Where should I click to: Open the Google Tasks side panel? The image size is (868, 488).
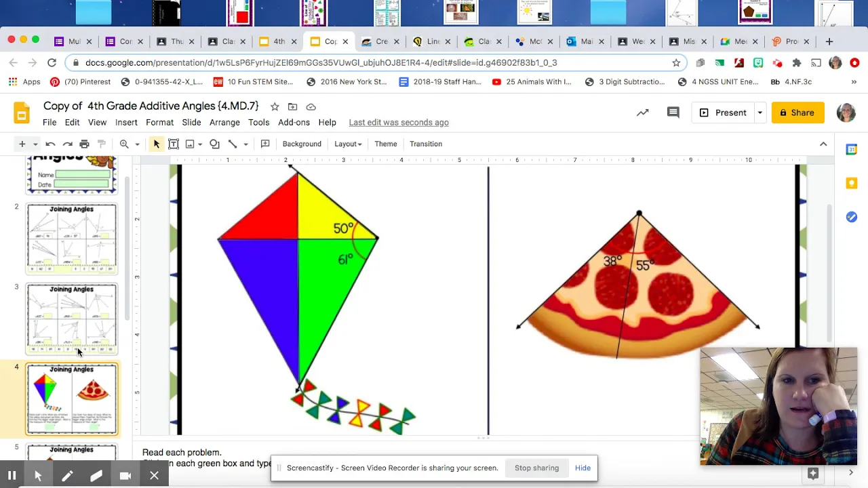(x=852, y=217)
